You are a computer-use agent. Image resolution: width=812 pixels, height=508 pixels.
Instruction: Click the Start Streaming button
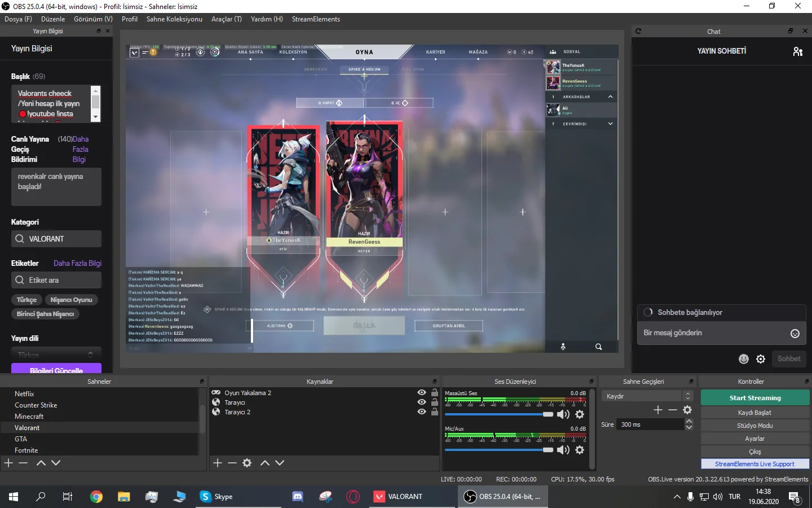754,398
